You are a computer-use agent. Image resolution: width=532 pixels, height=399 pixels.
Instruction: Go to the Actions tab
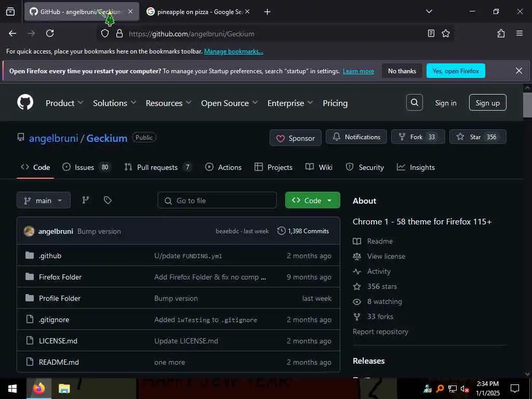pyautogui.click(x=223, y=167)
